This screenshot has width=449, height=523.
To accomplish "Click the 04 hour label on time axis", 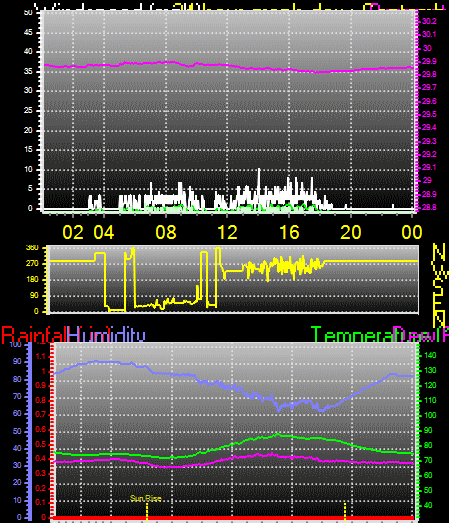I will coord(104,232).
